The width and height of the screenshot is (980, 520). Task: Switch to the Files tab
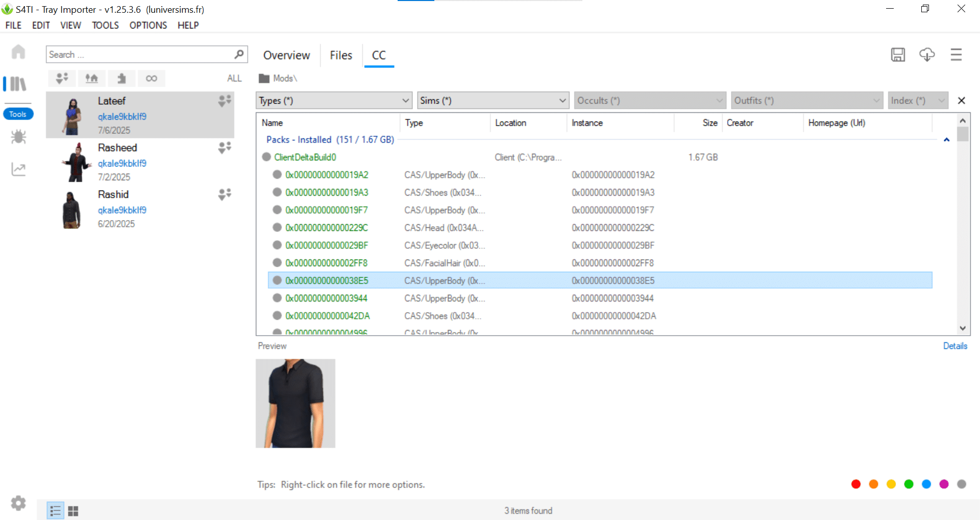(x=340, y=55)
